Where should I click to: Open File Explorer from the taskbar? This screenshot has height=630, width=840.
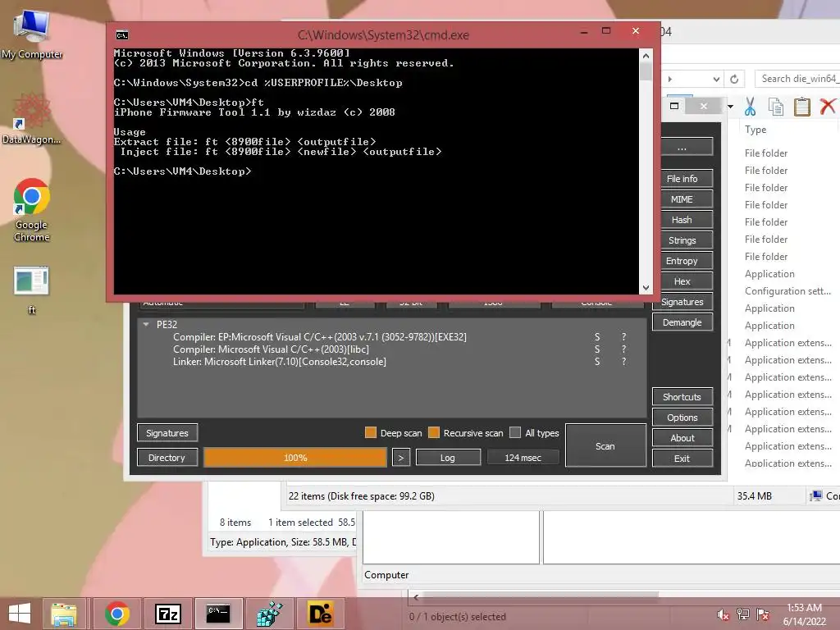click(64, 614)
